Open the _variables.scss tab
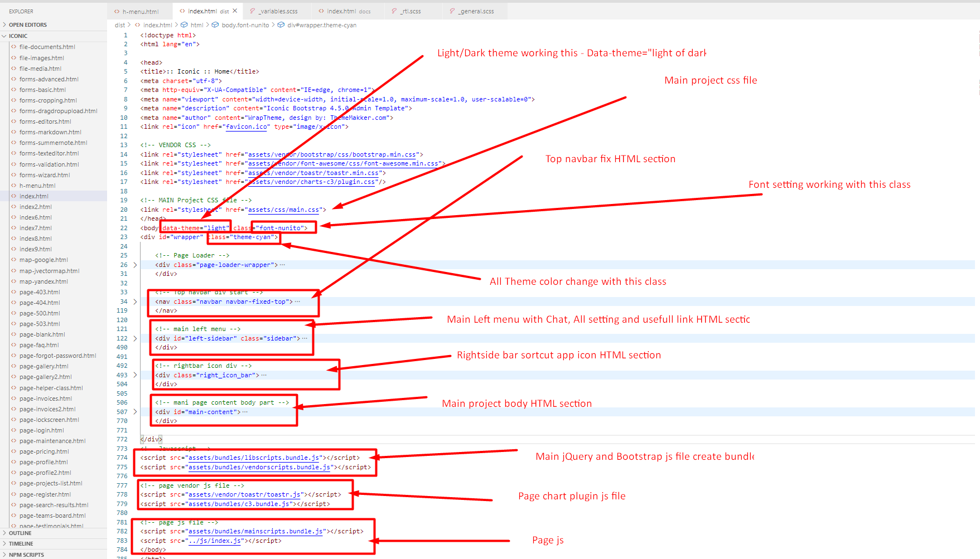This screenshot has width=980, height=559. coord(278,11)
